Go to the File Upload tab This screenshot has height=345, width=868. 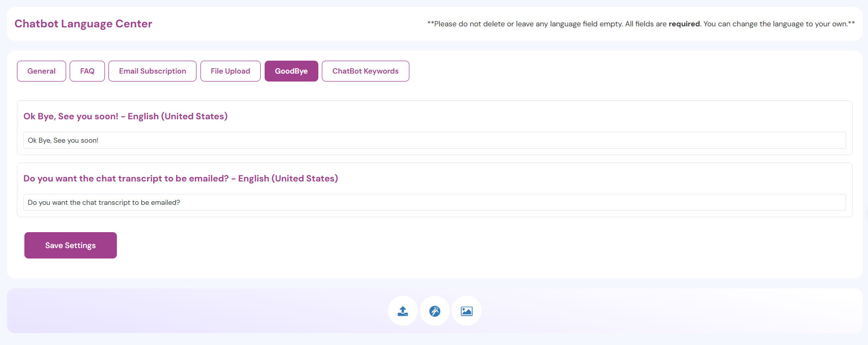230,71
